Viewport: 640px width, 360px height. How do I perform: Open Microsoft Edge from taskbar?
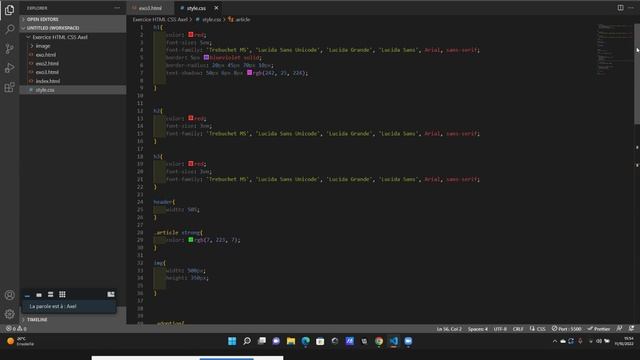pos(305,341)
